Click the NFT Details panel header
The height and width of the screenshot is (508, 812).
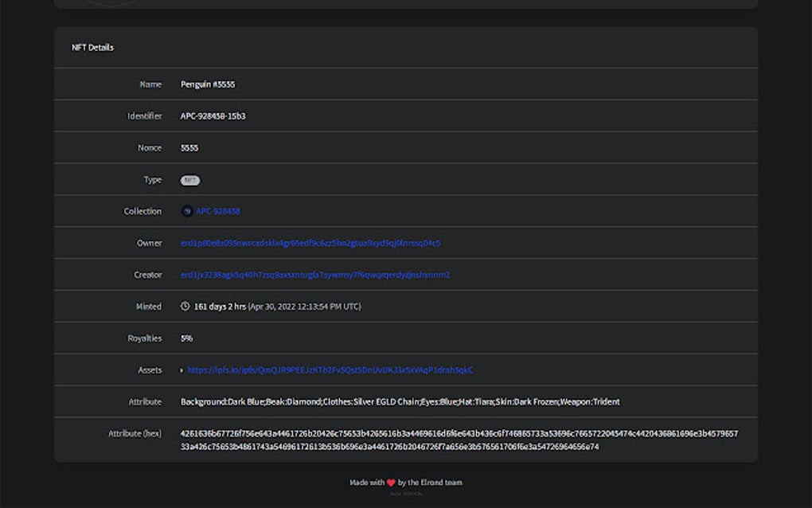click(93, 48)
